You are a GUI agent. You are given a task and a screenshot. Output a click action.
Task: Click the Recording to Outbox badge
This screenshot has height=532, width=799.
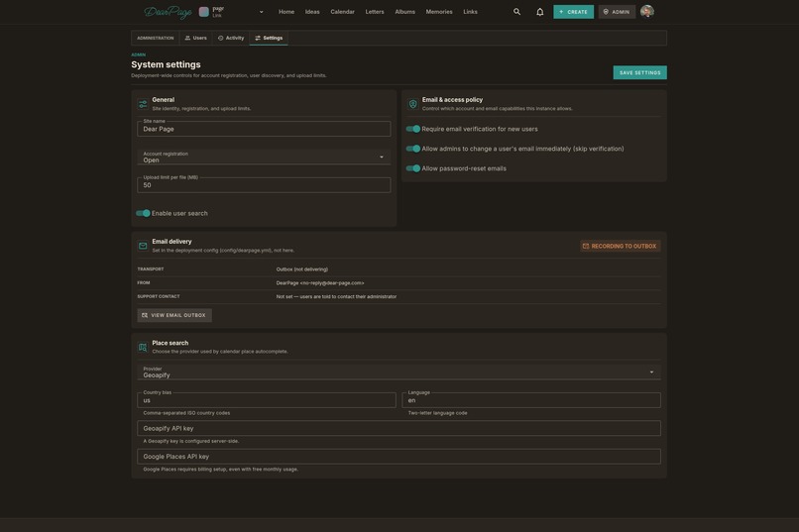pos(620,246)
